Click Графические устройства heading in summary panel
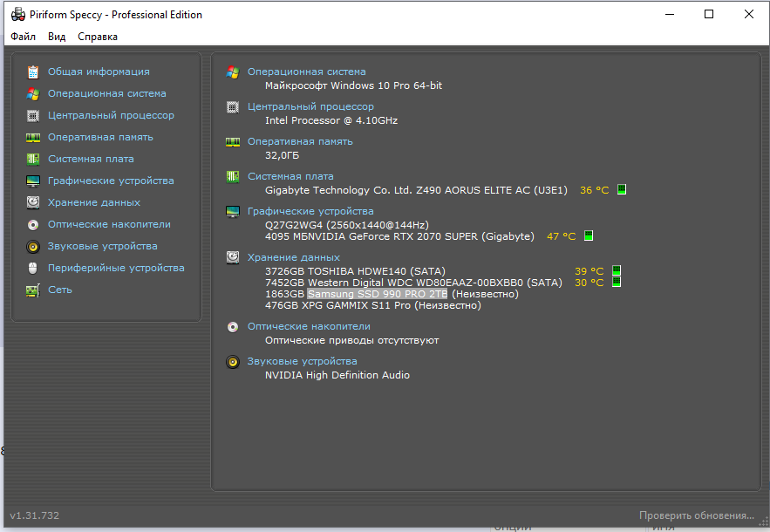The image size is (770, 532). 310,211
